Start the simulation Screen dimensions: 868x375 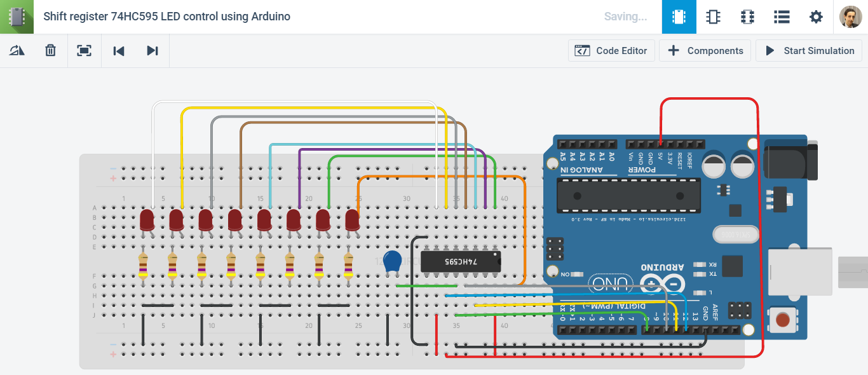pyautogui.click(x=808, y=50)
